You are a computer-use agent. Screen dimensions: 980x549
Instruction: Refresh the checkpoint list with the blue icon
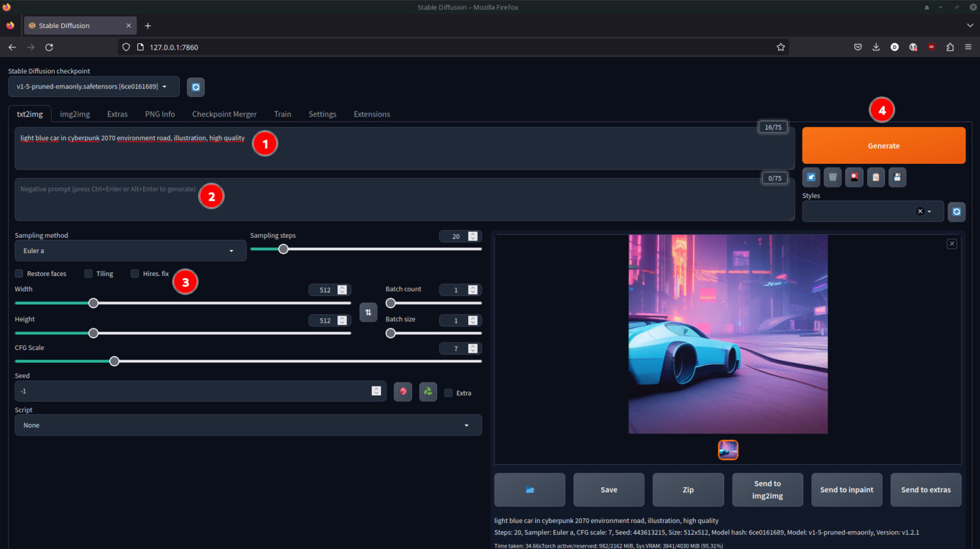195,87
